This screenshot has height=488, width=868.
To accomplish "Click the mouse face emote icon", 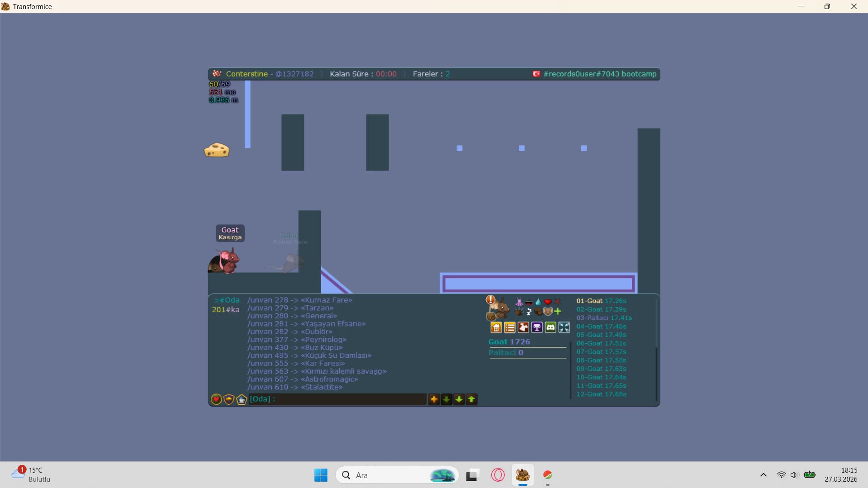I will [548, 311].
